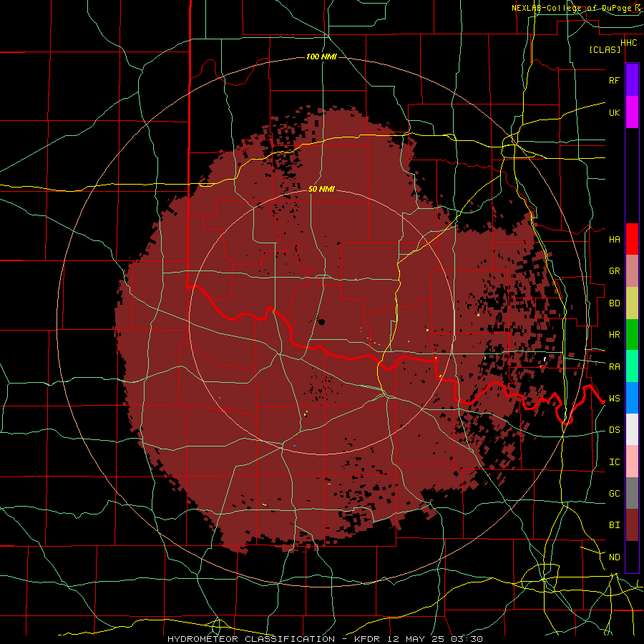Screen dimensions: 644x644
Task: Click the "IC" legend label
Action: (614, 462)
